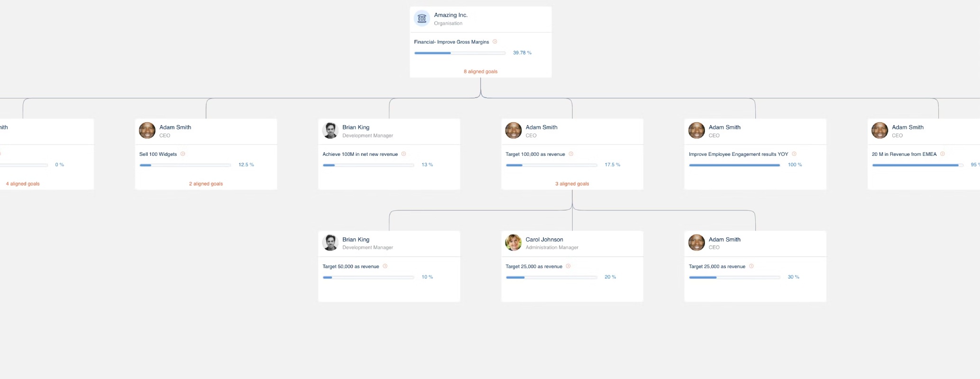Click info icon beside Carol's Target 25,000 as revenue

point(568,266)
